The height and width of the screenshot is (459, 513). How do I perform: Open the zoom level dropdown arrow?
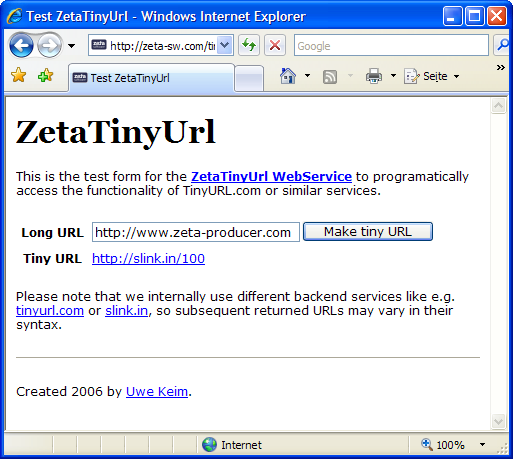coord(482,444)
